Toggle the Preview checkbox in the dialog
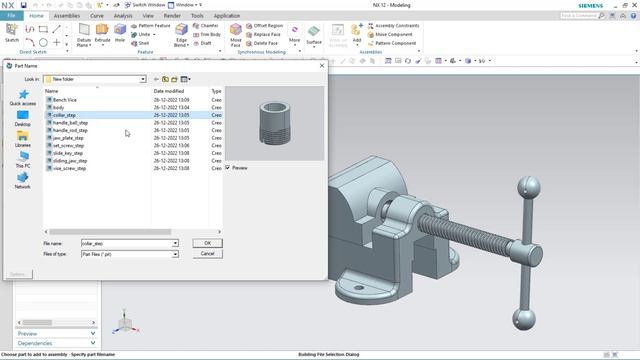 [x=228, y=168]
